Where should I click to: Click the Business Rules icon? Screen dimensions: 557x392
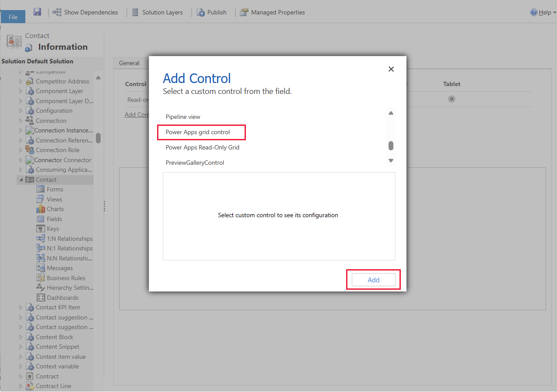[40, 278]
